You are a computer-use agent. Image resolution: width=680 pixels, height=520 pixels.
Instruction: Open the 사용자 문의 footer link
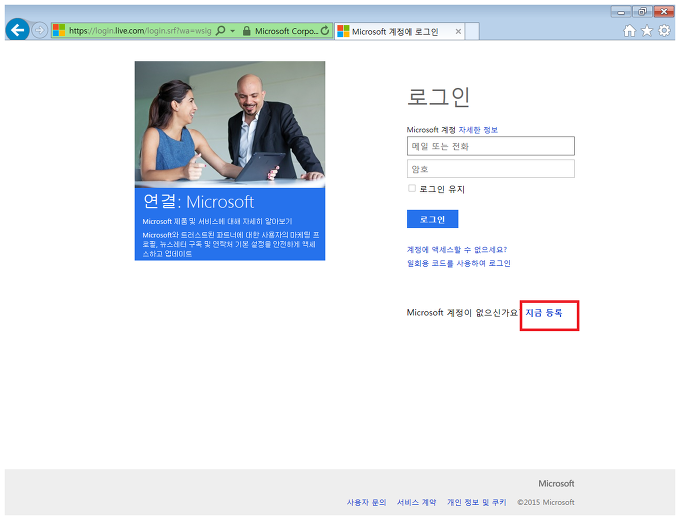[366, 502]
